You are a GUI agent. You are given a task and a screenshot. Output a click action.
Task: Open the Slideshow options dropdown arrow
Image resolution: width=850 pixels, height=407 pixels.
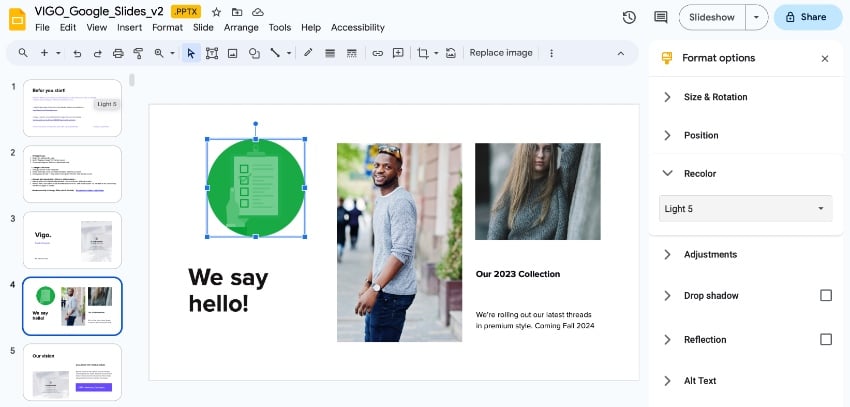point(757,17)
